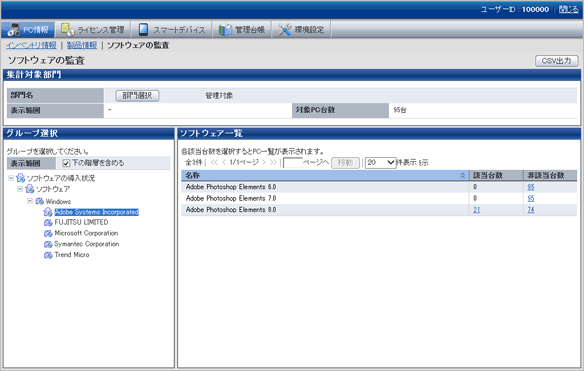The image size is (584, 371).
Task: Click the 管理対象 department name text
Action: pyautogui.click(x=219, y=96)
